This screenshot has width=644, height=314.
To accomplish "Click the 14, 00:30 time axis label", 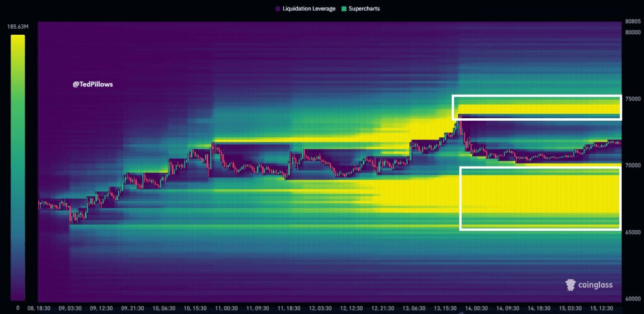I will tap(477, 308).
